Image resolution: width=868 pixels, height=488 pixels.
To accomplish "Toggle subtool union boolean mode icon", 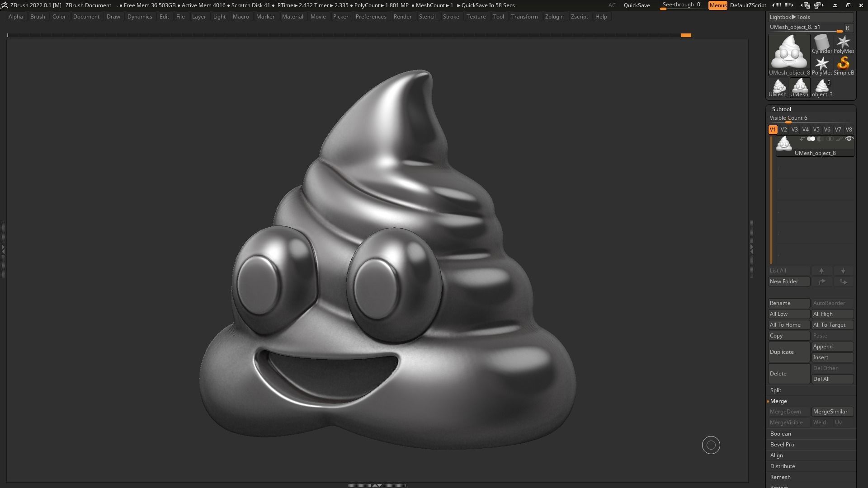I will click(811, 139).
